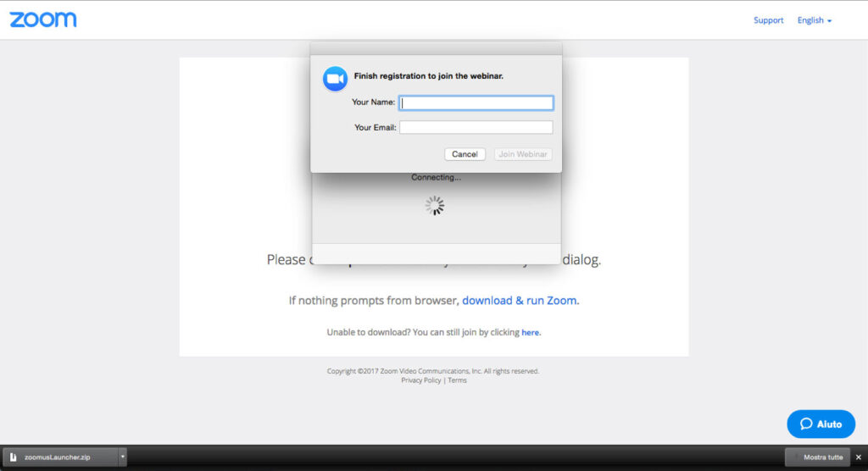This screenshot has width=868, height=471.
Task: Click the registration dialog title bar
Action: 436,48
